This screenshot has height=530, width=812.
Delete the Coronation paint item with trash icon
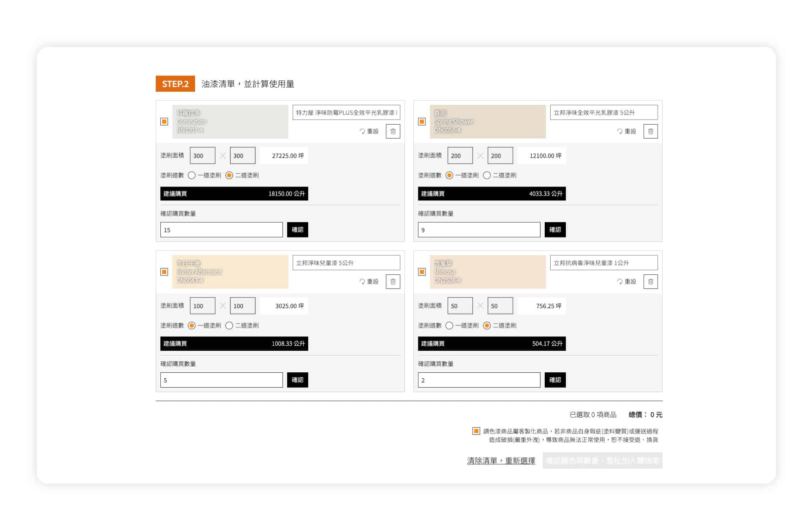[393, 131]
